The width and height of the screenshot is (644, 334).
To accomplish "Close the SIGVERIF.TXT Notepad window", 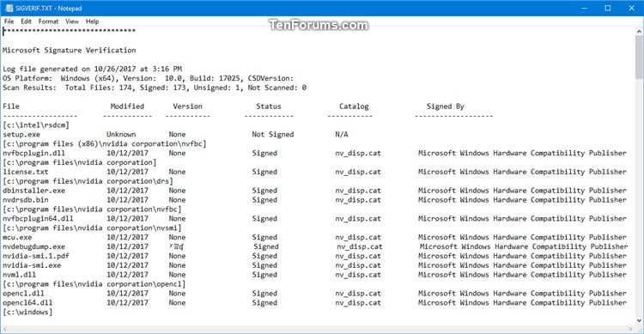I will coord(632,9).
